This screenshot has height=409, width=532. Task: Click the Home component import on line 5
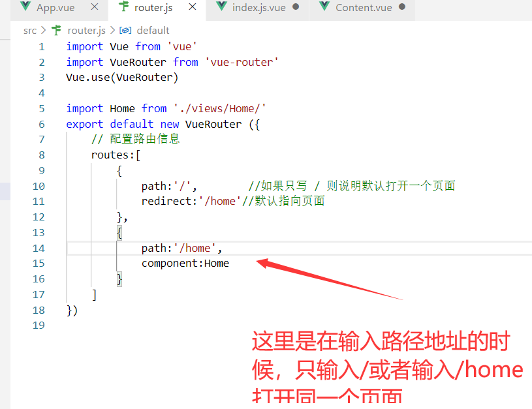point(121,108)
